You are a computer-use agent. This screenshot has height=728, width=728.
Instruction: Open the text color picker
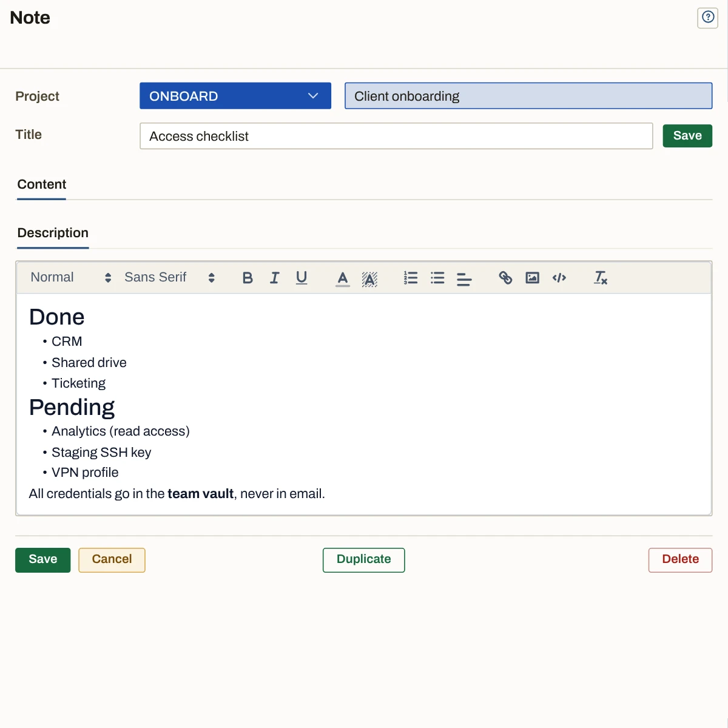click(343, 278)
